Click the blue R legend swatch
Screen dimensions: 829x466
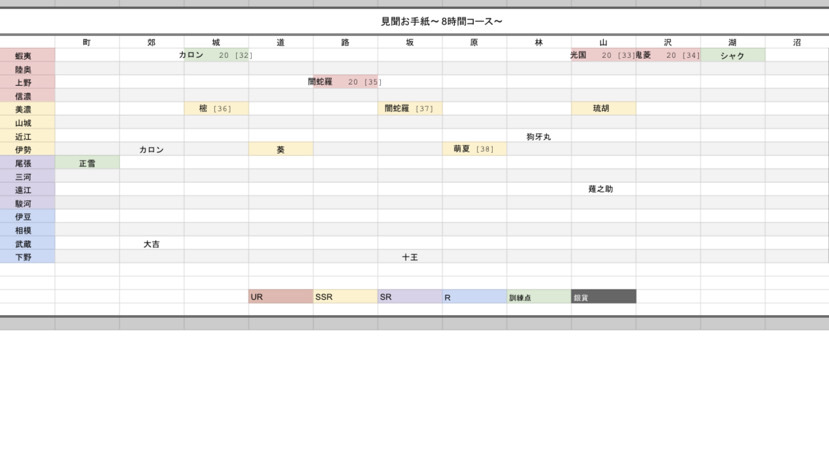coord(474,297)
